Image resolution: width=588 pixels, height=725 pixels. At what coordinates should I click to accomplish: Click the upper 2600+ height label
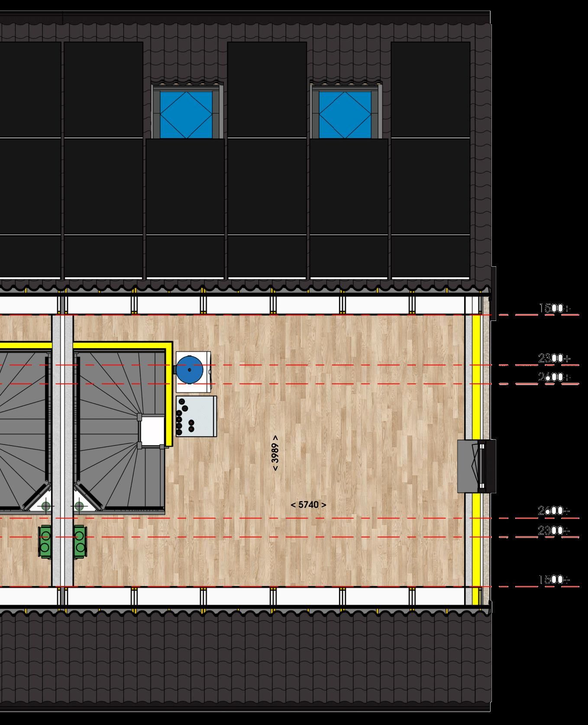[554, 377]
